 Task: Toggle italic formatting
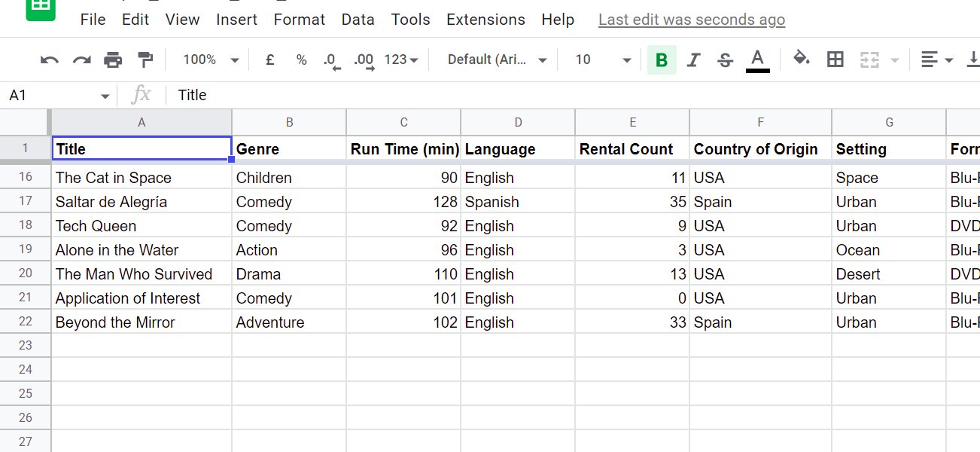693,59
